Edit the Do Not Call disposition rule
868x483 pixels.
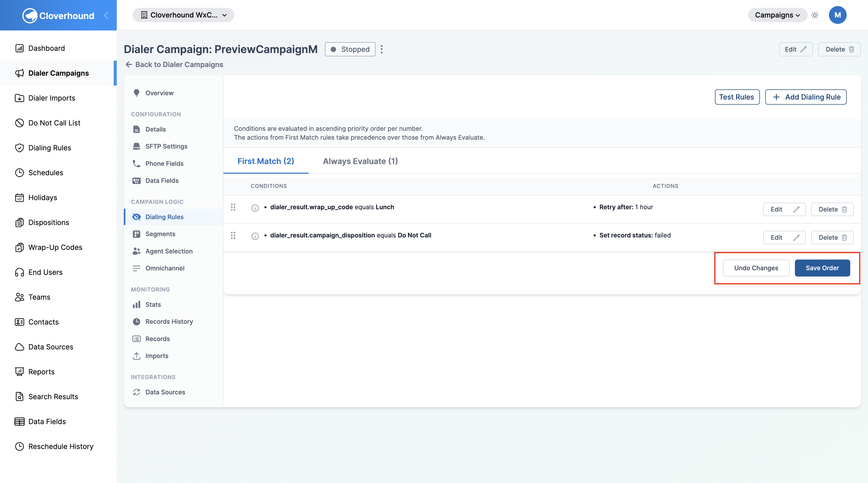click(784, 238)
